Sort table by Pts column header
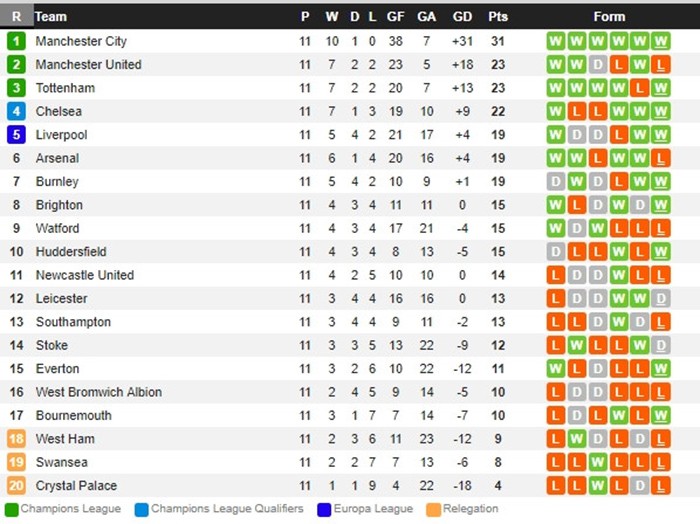This screenshot has width=700, height=524. point(497,16)
